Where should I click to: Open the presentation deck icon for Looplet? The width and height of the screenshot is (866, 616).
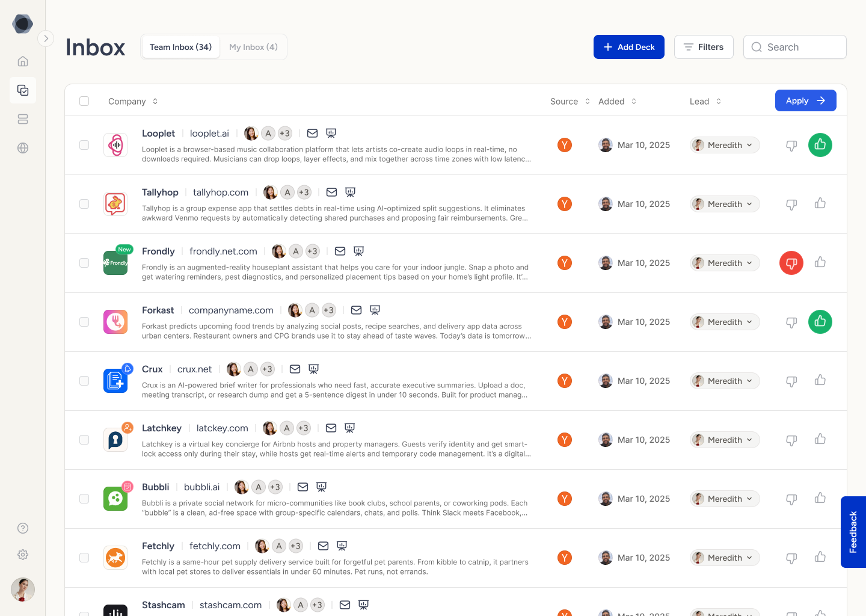[x=331, y=133]
